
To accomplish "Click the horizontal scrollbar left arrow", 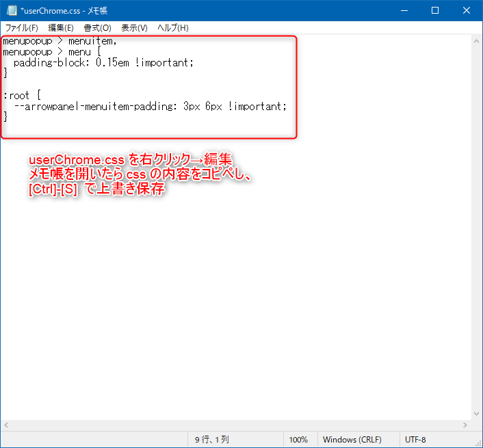I will coord(6,425).
